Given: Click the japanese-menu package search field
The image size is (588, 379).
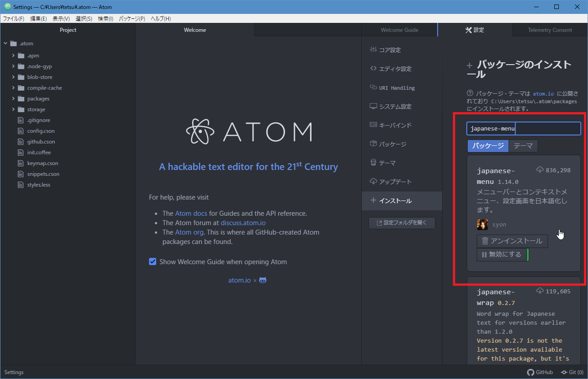Looking at the screenshot, I should point(523,129).
